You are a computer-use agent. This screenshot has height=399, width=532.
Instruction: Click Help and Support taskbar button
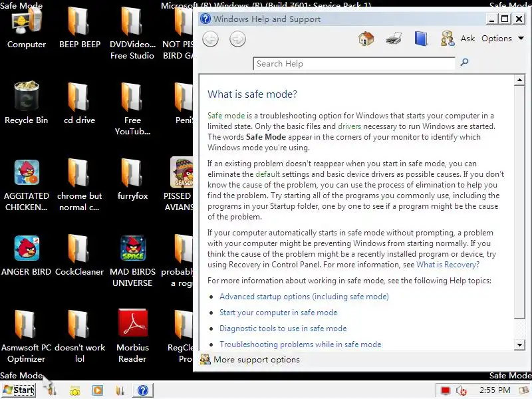click(x=143, y=390)
